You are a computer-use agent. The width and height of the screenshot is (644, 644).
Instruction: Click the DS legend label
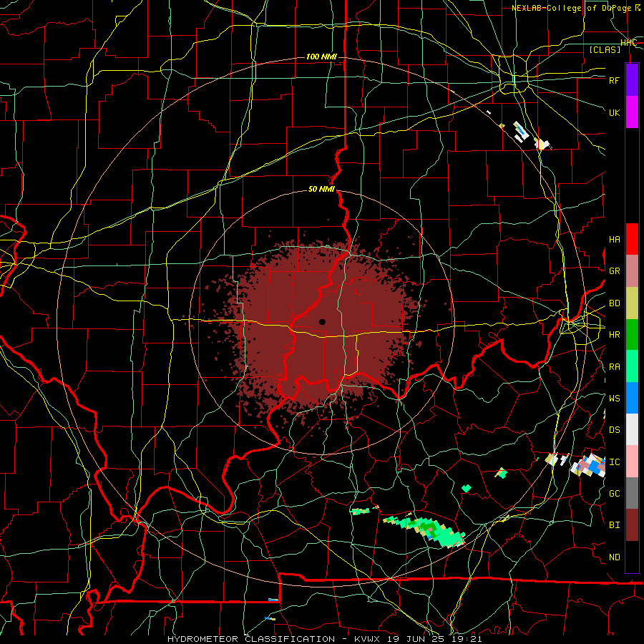tap(614, 430)
